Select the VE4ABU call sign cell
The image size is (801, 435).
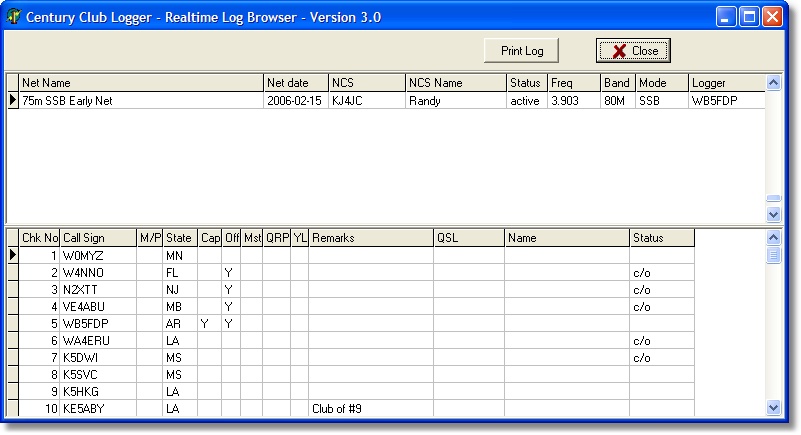[97, 306]
